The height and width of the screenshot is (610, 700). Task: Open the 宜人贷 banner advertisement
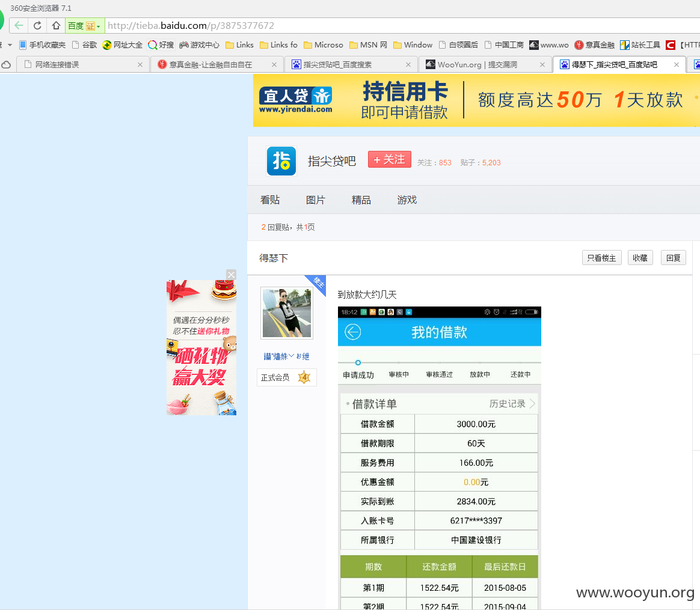(x=476, y=100)
